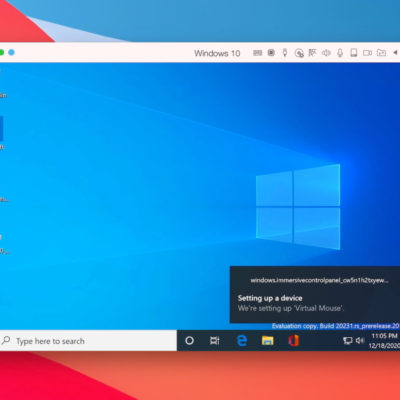Open Task View on the taskbar
Viewport: 400px width, 400px height.
(215, 341)
